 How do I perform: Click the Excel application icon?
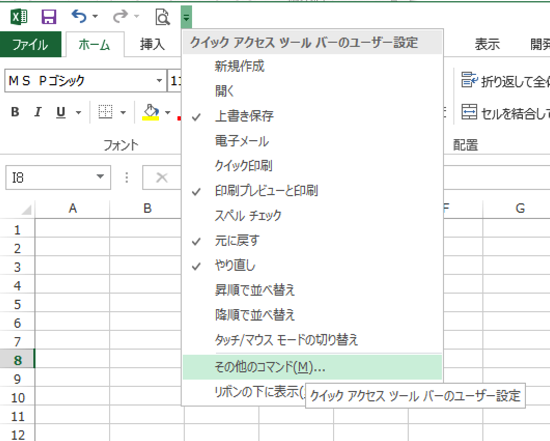pos(19,16)
